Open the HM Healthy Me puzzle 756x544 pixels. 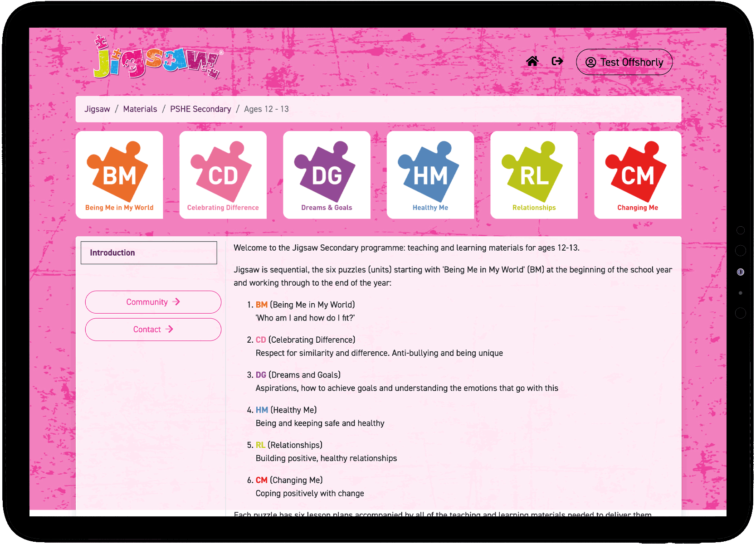click(430, 175)
